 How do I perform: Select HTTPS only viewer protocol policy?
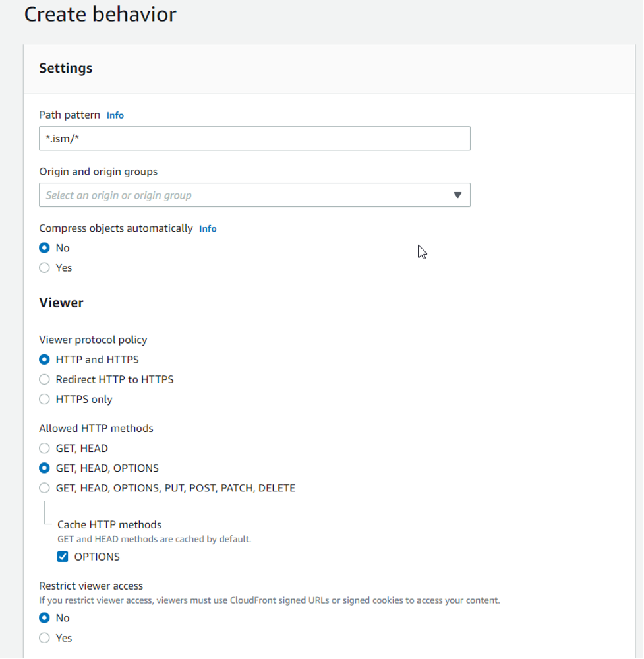tap(44, 399)
